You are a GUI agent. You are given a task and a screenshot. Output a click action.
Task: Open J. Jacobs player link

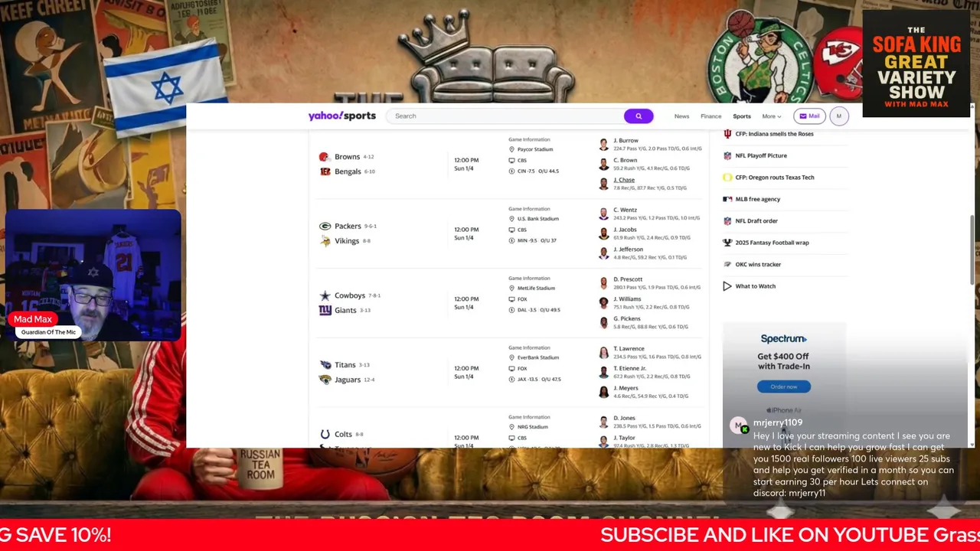[x=625, y=230]
